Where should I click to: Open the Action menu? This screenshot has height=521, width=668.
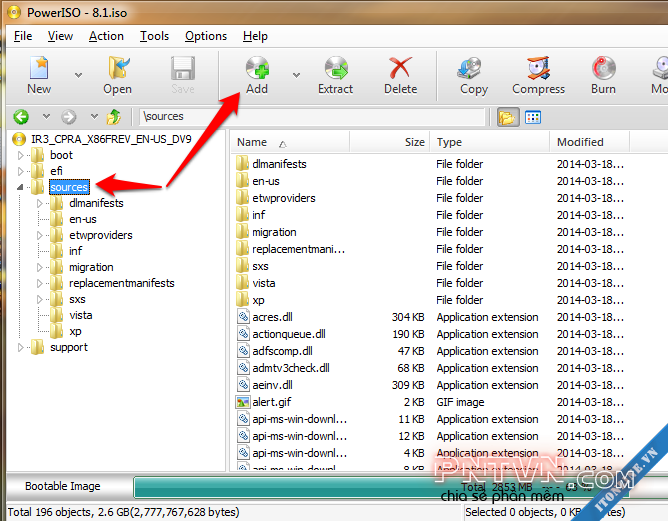[x=106, y=36]
